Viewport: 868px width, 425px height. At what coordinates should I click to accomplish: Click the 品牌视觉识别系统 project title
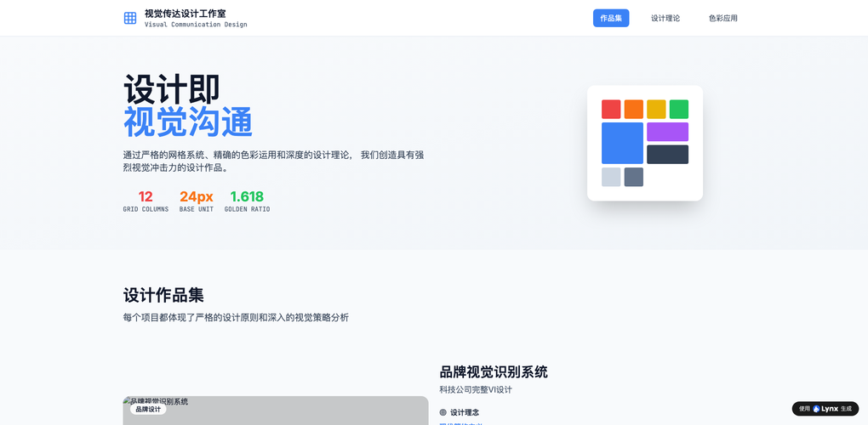(494, 372)
